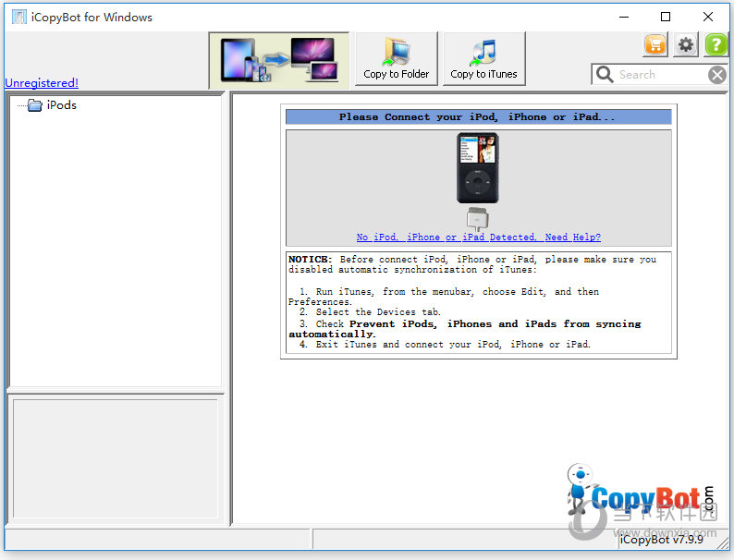Screen dimensions: 734x560
Task: Click the Please Connect your iPod header
Action: pos(479,117)
